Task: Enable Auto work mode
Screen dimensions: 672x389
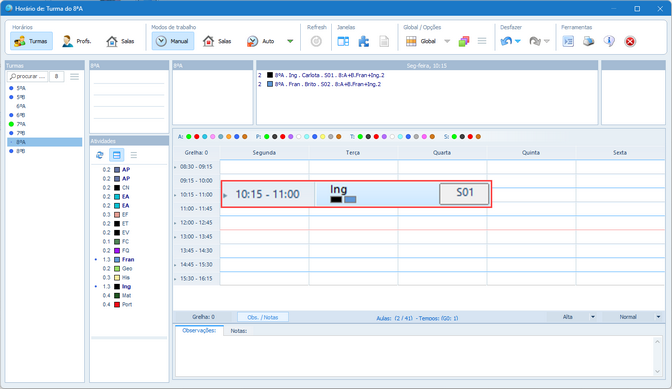Action: tap(261, 41)
